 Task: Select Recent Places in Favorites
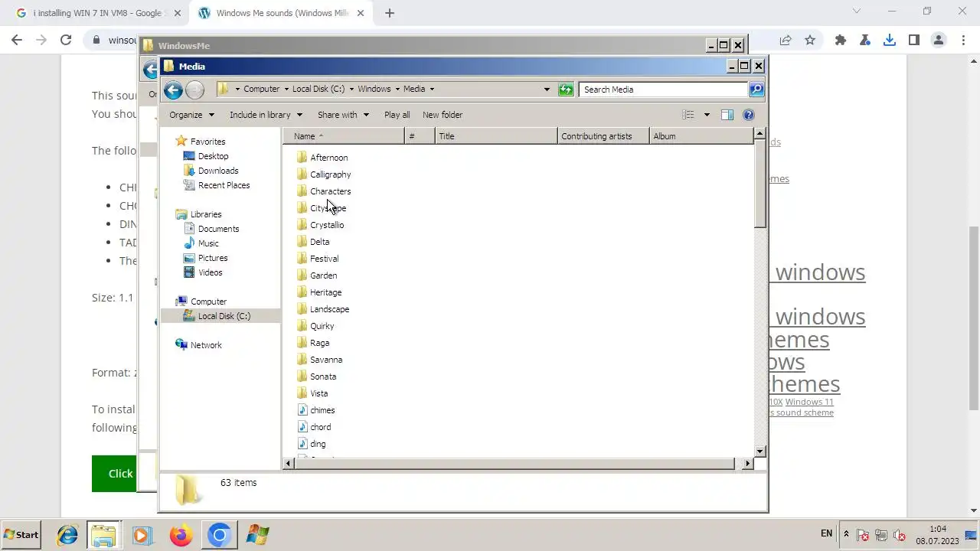click(x=224, y=185)
